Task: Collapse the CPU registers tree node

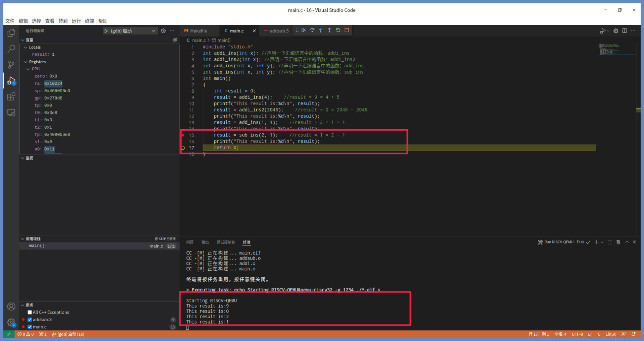Action: pyautogui.click(x=29, y=69)
